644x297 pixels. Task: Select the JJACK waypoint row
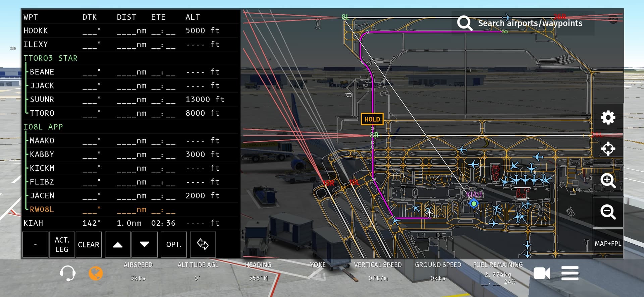point(131,86)
